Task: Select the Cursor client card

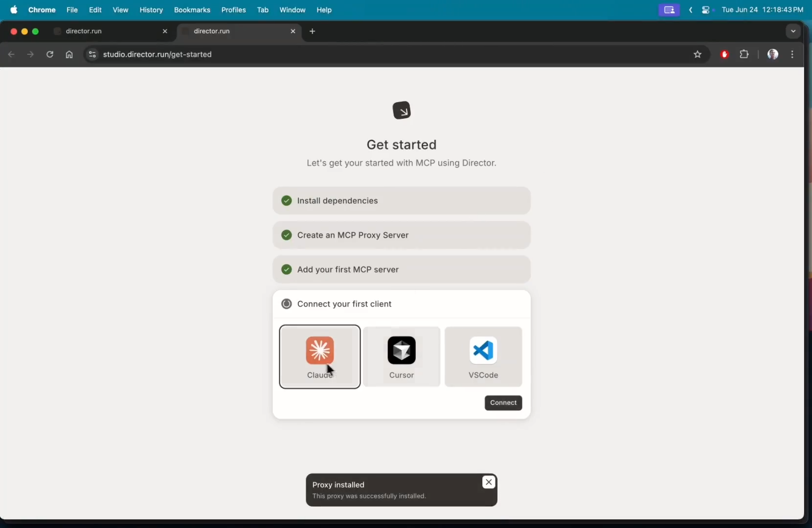Action: tap(402, 357)
